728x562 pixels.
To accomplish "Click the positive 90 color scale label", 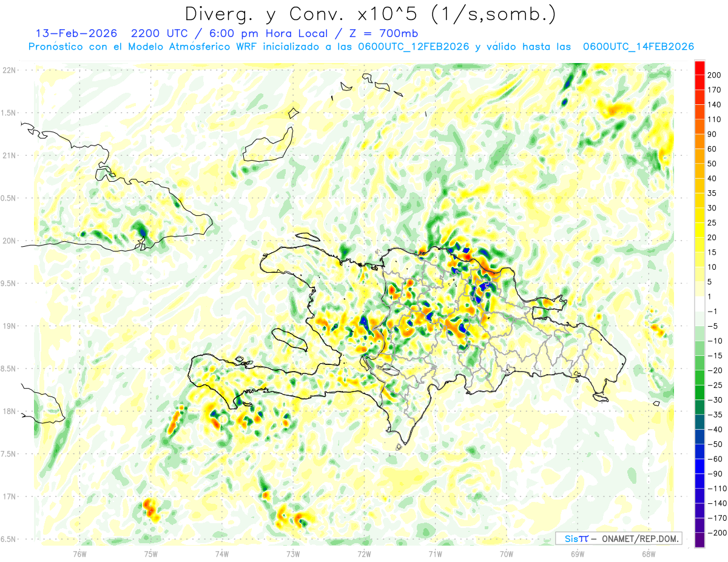I will pos(712,134).
